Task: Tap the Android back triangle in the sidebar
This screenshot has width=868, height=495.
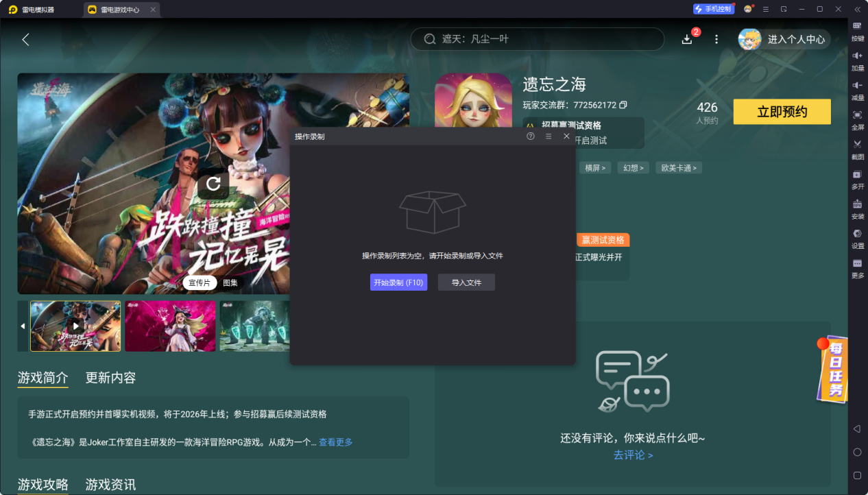Action: coord(857,428)
